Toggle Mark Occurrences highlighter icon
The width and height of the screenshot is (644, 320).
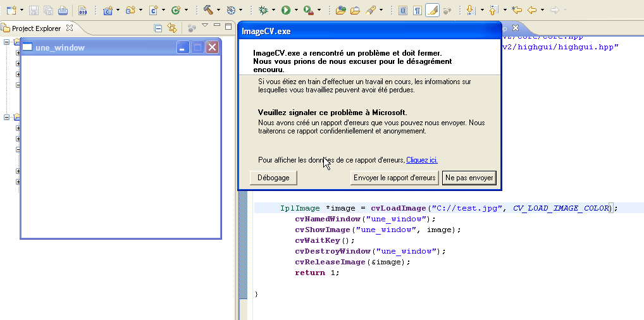432,10
